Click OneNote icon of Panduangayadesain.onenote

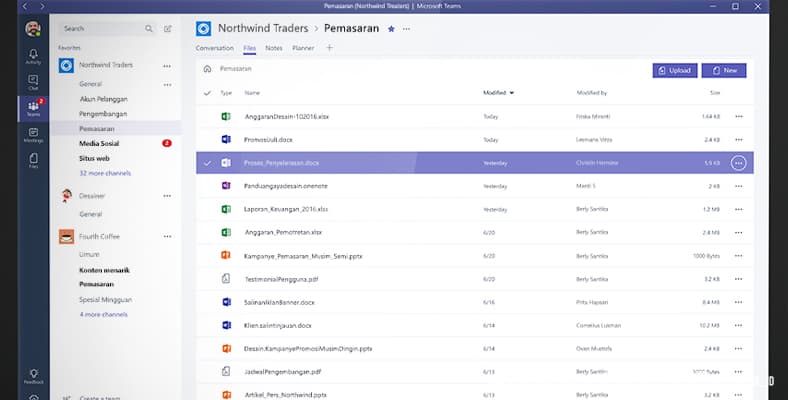tap(226, 185)
